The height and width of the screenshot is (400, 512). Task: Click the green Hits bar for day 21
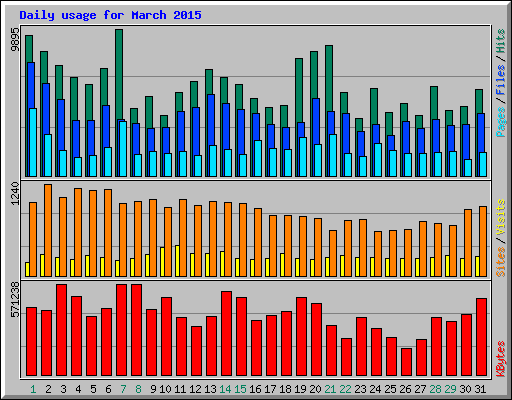click(329, 78)
